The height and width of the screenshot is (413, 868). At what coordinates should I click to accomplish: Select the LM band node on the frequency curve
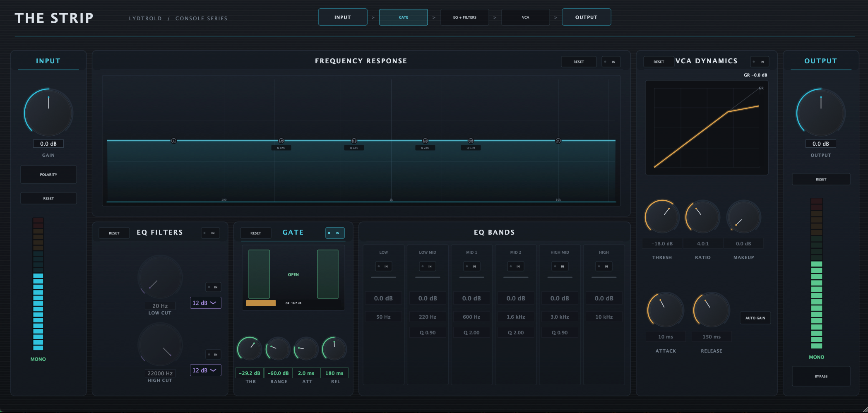pyautogui.click(x=281, y=141)
